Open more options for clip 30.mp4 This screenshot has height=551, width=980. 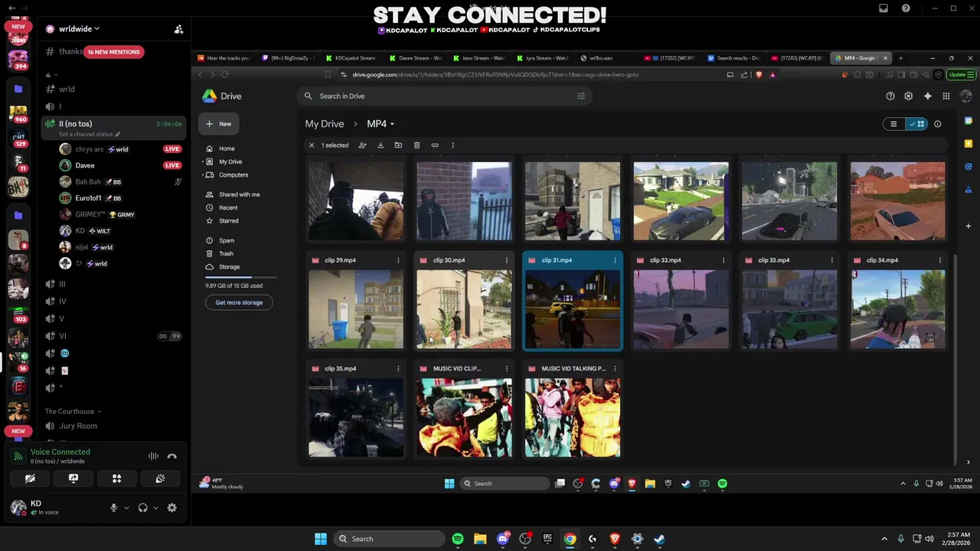pyautogui.click(x=506, y=260)
